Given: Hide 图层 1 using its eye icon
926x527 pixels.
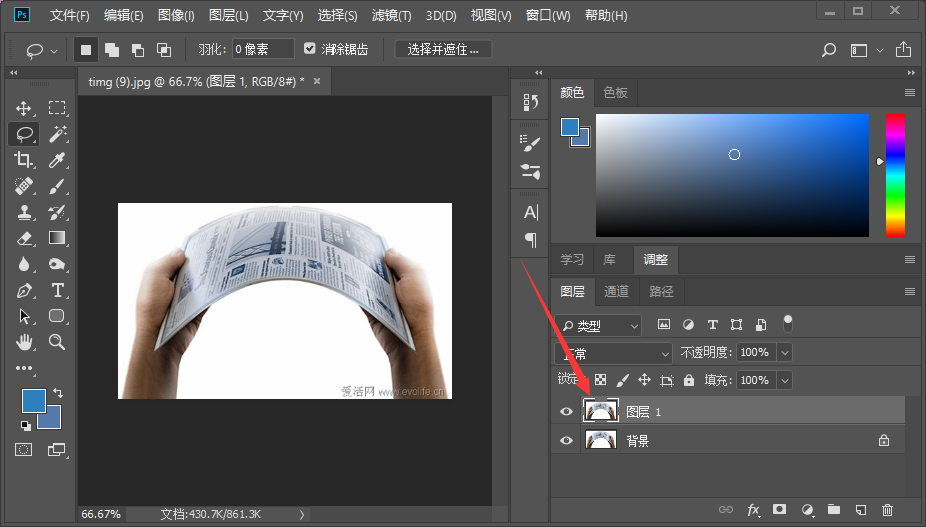Looking at the screenshot, I should click(x=567, y=411).
